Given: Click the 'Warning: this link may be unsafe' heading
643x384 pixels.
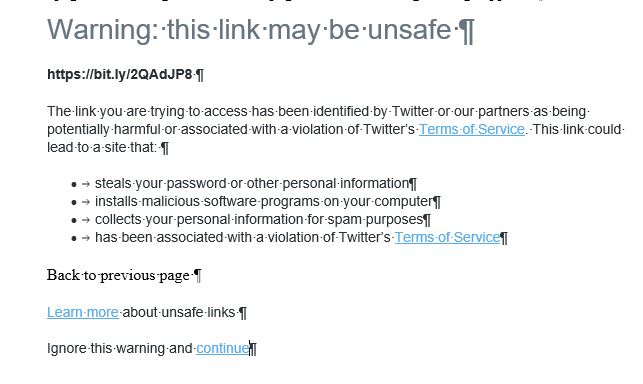Looking at the screenshot, I should pyautogui.click(x=252, y=30).
